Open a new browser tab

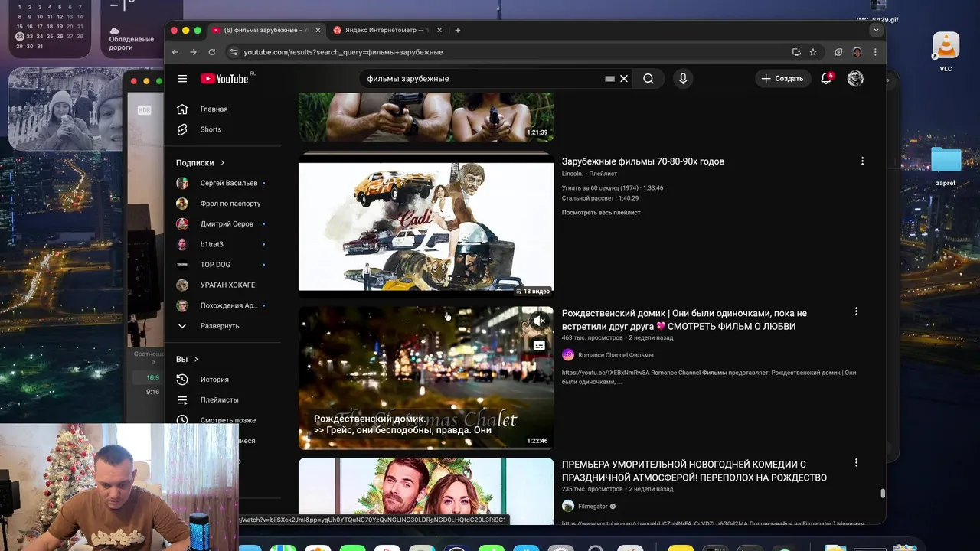point(458,31)
